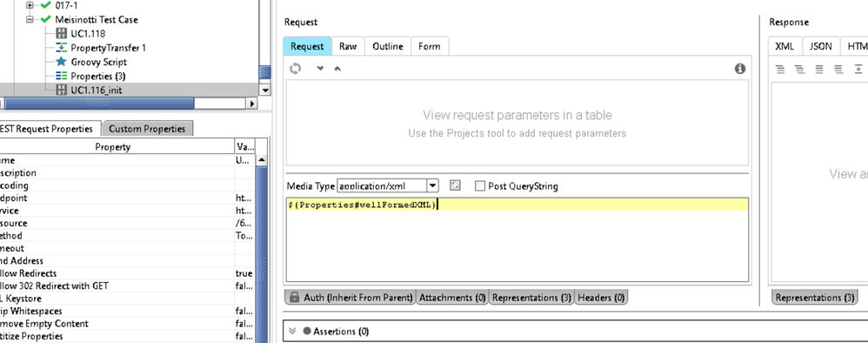The image size is (868, 343).
Task: Click fourth formatting icon in Response toolbar
Action: 838,70
